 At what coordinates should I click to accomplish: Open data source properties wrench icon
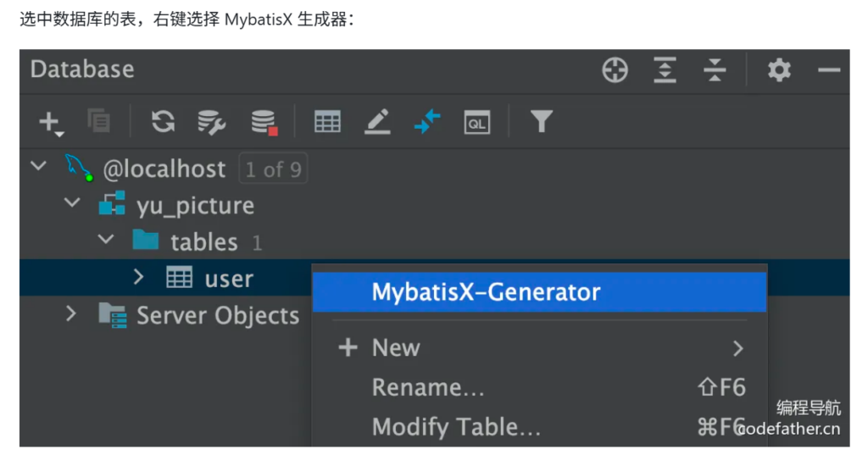tap(211, 122)
